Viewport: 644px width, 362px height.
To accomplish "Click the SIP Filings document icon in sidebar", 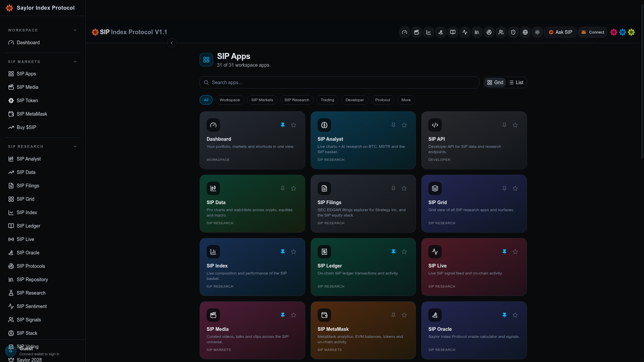I will point(11,186).
